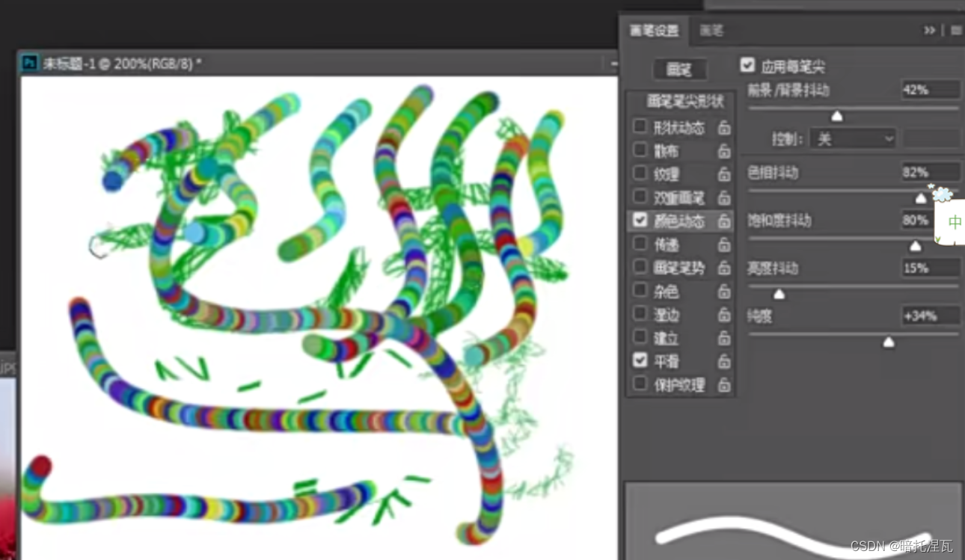Viewport: 965px width, 560px height.
Task: Toggle the lock icon for 双重画笔
Action: point(724,197)
